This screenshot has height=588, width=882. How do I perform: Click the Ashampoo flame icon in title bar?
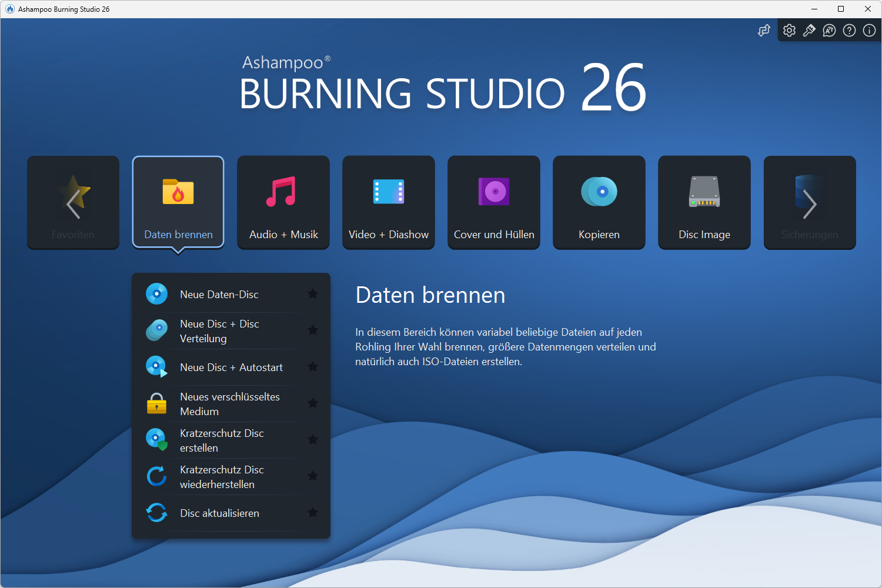point(9,9)
